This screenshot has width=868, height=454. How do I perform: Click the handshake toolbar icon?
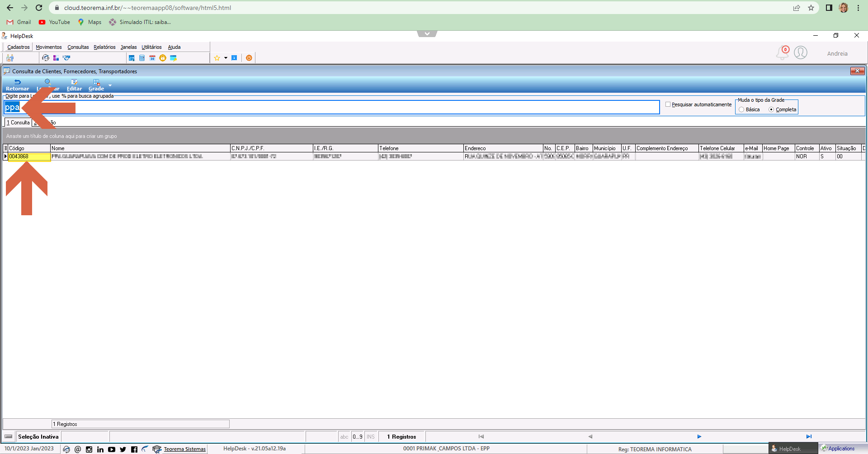click(x=67, y=58)
